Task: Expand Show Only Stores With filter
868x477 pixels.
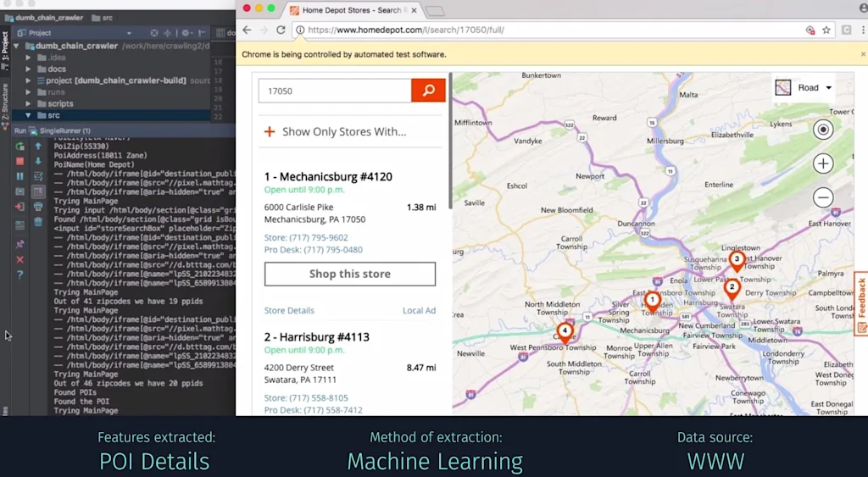Action: coord(336,131)
